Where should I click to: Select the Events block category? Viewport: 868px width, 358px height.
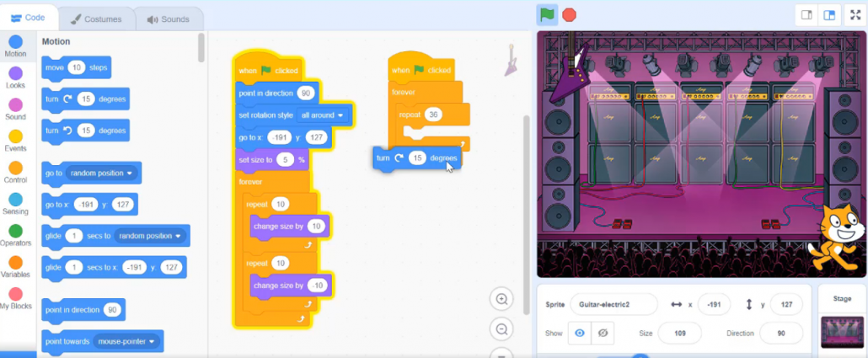pyautogui.click(x=15, y=142)
